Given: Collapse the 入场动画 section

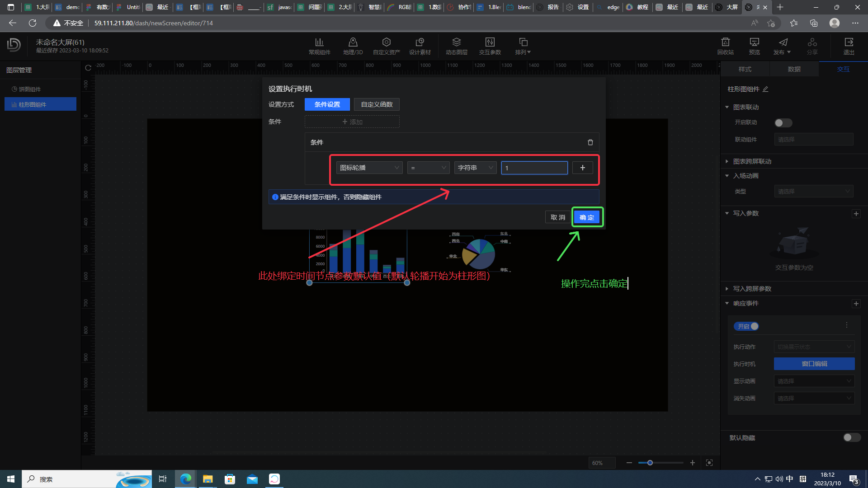Looking at the screenshot, I should click(727, 176).
